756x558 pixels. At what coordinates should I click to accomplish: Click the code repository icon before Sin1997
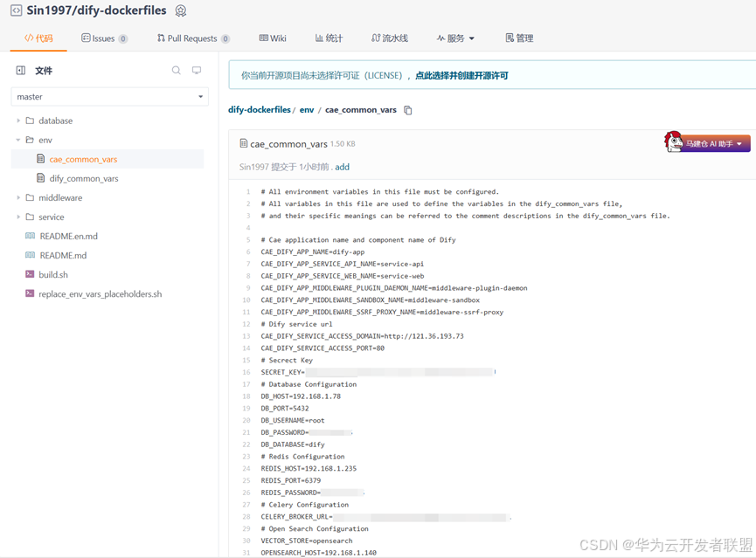click(x=17, y=10)
